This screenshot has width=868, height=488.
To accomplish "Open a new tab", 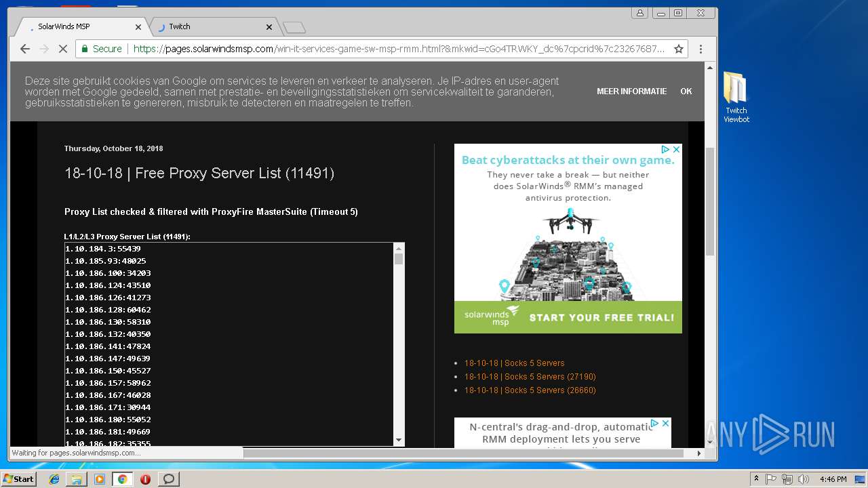I will 294,27.
